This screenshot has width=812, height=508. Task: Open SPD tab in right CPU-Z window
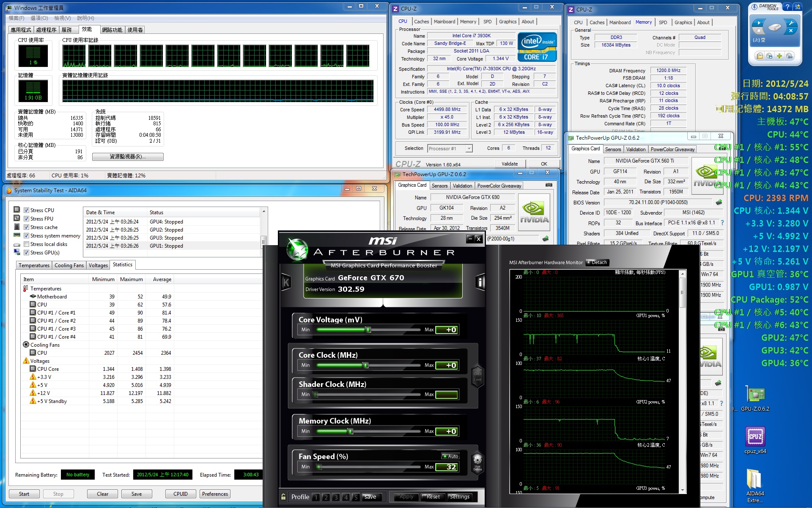pyautogui.click(x=663, y=22)
